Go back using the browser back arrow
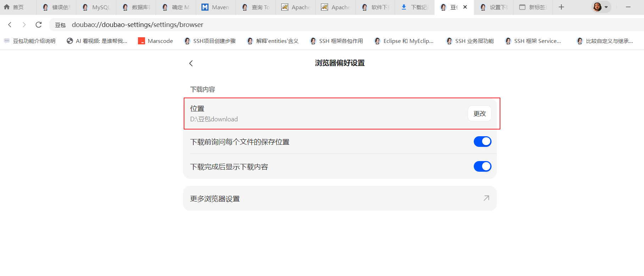The width and height of the screenshot is (644, 276). click(x=10, y=24)
